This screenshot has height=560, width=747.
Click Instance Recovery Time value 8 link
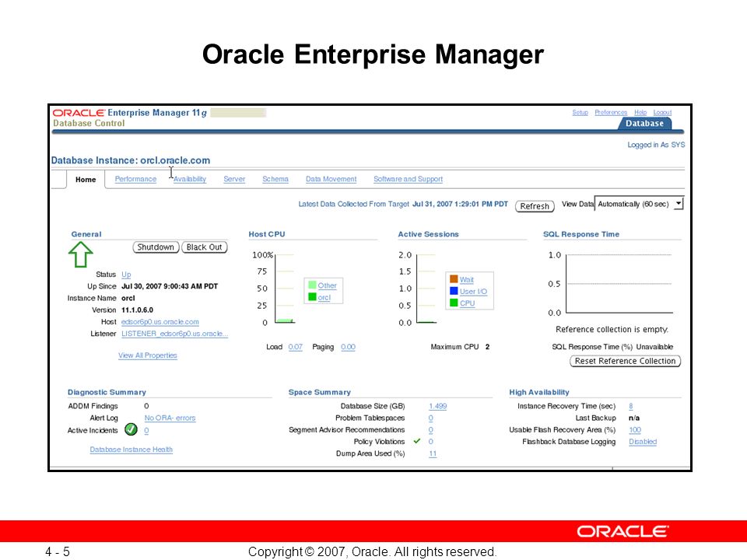631,406
